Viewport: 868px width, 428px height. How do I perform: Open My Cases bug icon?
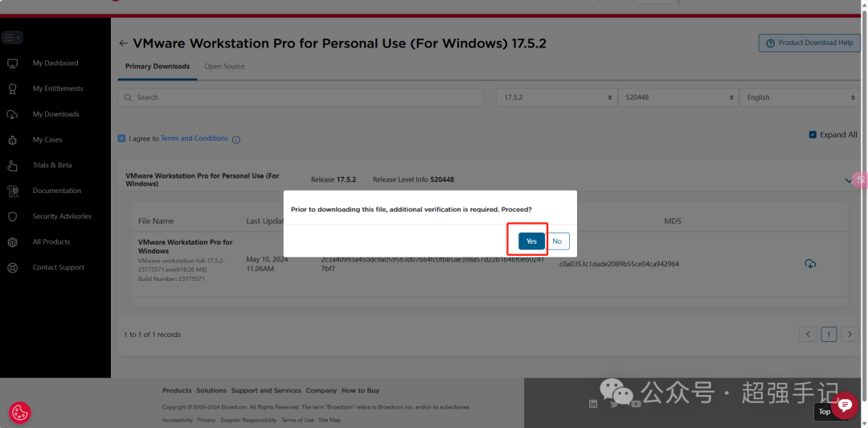(13, 140)
